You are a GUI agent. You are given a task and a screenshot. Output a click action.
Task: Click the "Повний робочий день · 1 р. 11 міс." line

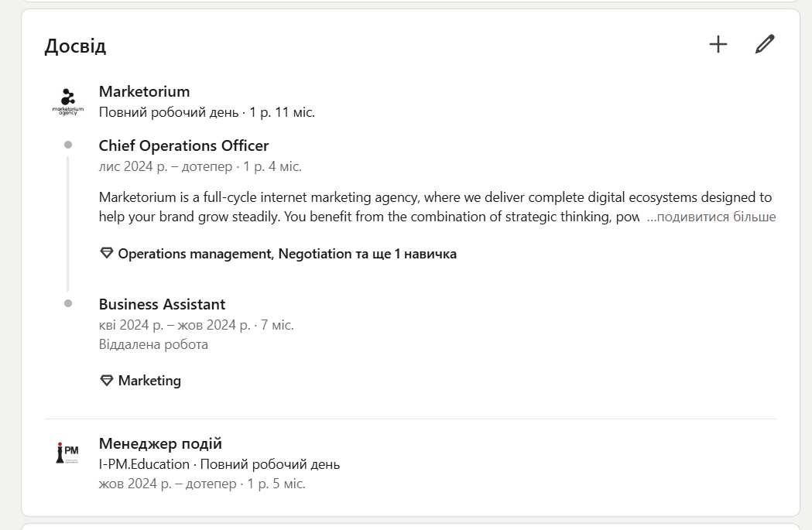pos(207,112)
